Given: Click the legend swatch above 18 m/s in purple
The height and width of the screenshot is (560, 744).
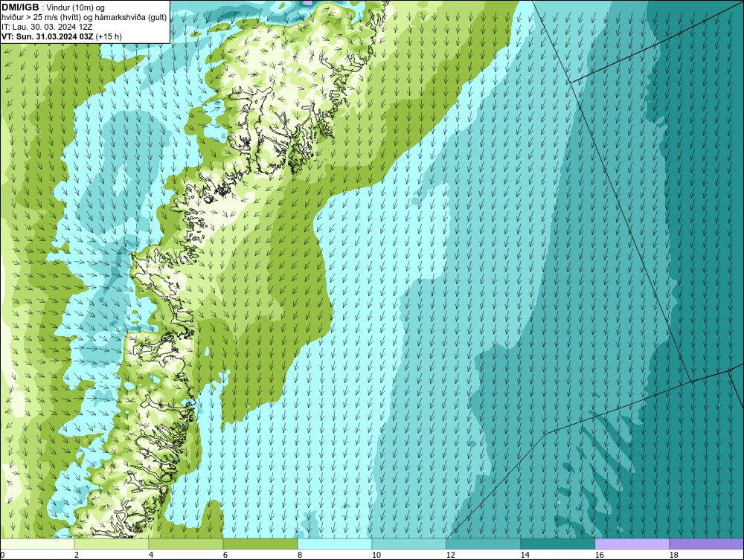Looking at the screenshot, I should click(707, 544).
